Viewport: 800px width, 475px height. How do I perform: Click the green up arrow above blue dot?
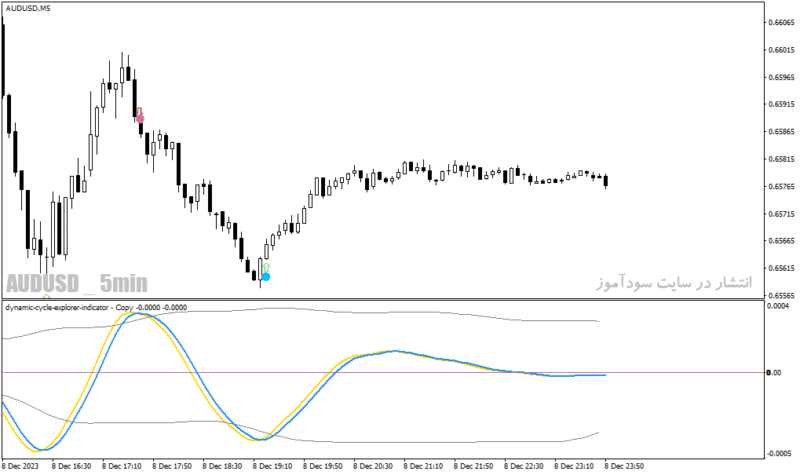pos(266,268)
